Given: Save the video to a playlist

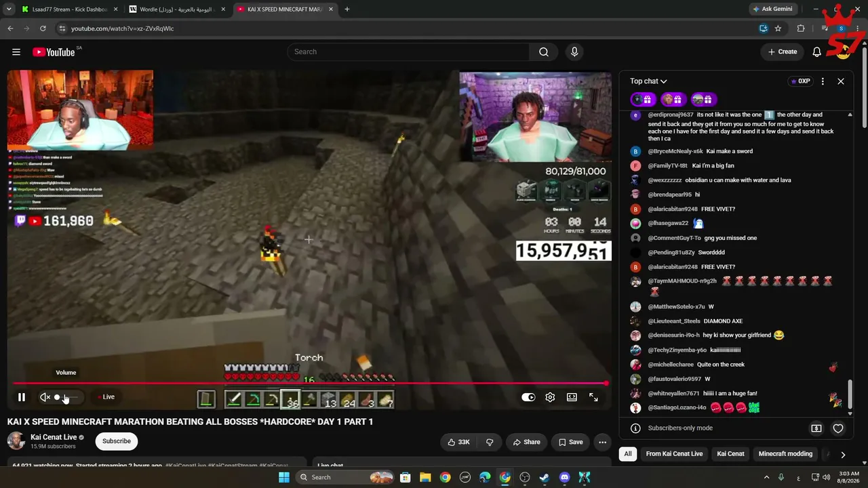Looking at the screenshot, I should (570, 442).
